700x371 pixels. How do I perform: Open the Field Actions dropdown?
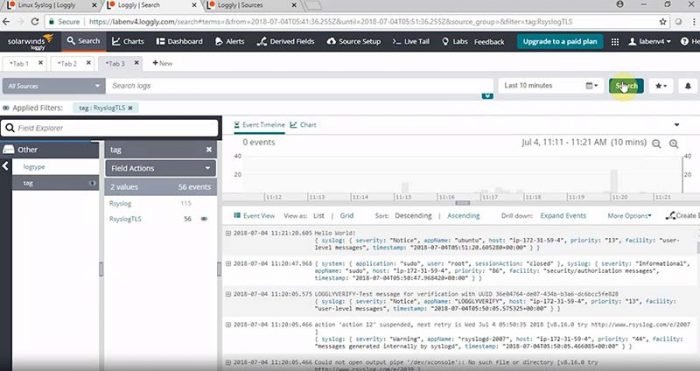(161, 168)
